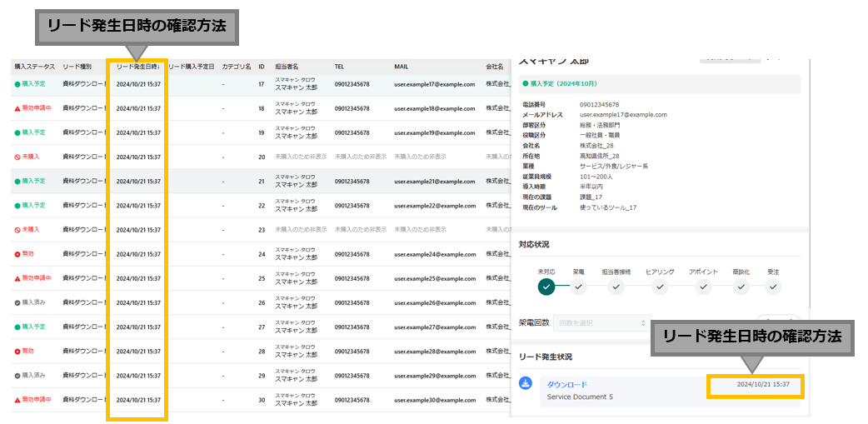Image resolution: width=868 pixels, height=424 pixels.
Task: Toggle the 受注 step checkmark
Action: coord(773,287)
